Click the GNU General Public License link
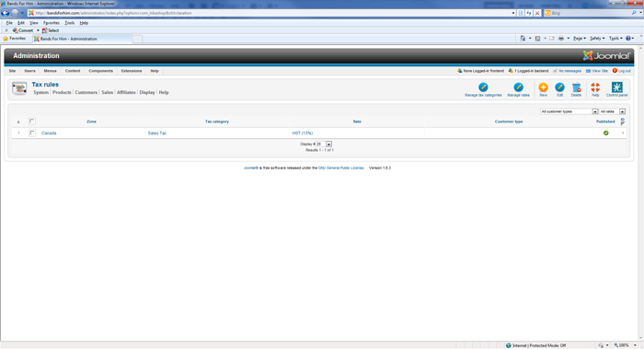The height and width of the screenshot is (349, 644). 341,168
